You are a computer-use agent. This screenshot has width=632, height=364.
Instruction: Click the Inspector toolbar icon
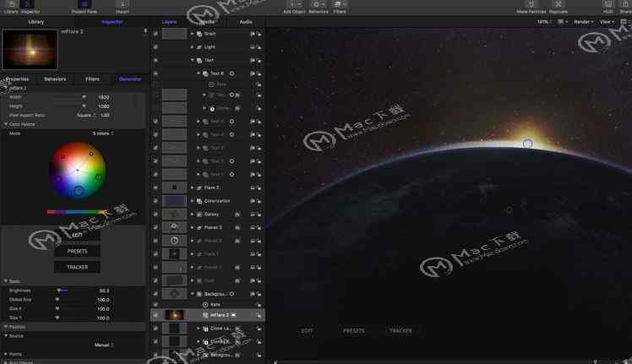(27, 4)
